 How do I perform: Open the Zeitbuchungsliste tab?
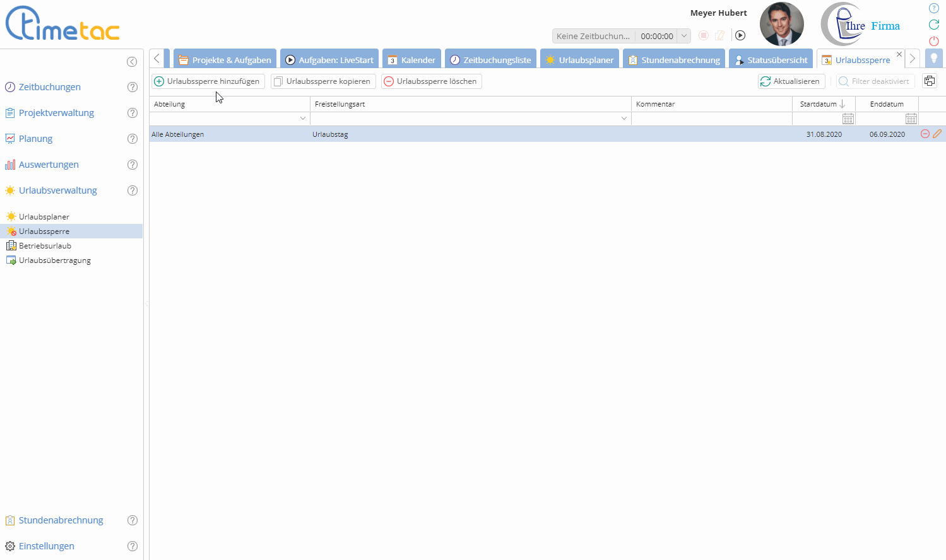point(490,60)
